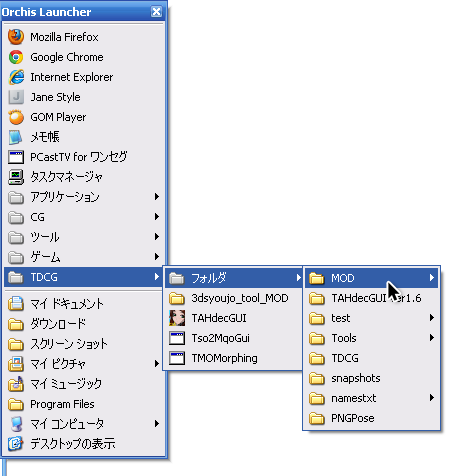Open the Tools folder submenu arrow

(x=432, y=338)
